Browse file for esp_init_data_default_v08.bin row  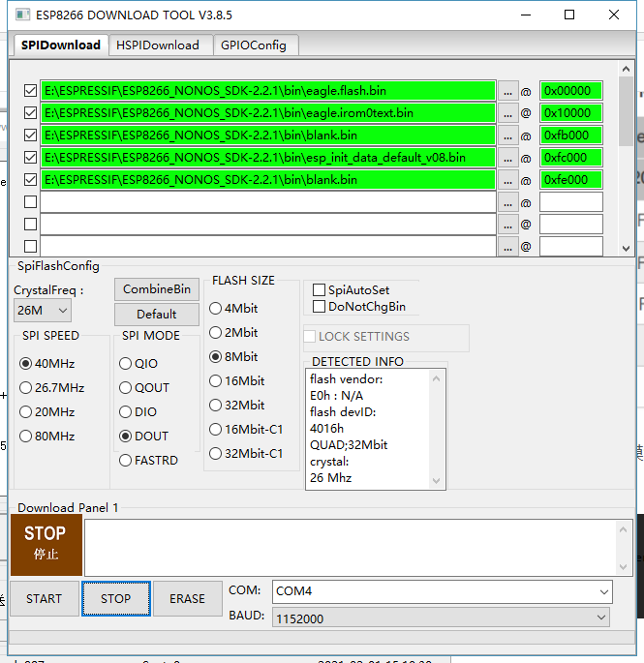pos(507,158)
